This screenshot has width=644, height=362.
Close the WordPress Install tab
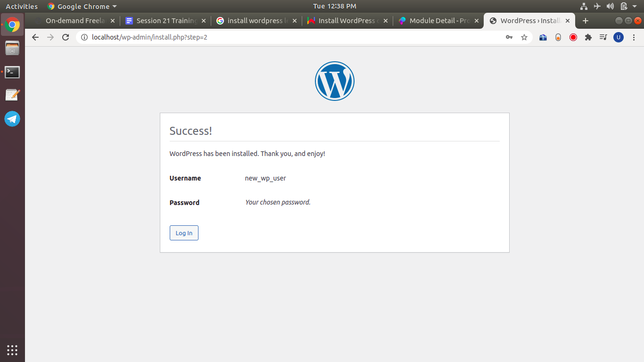(568, 21)
